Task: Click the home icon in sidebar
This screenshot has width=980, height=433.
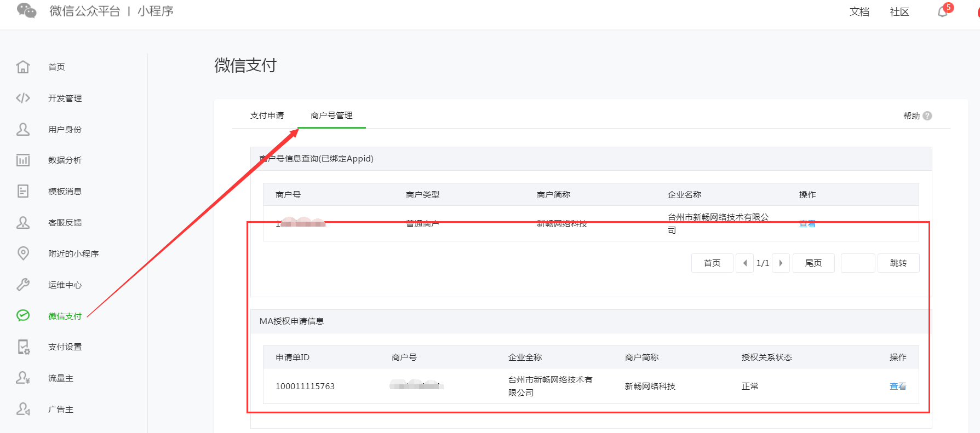Action: point(23,67)
